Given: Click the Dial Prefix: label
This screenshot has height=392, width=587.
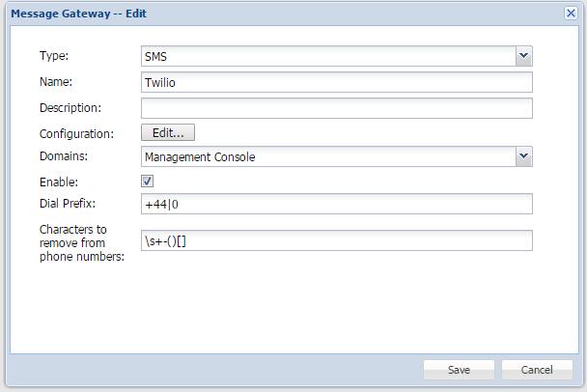Looking at the screenshot, I should coord(70,203).
